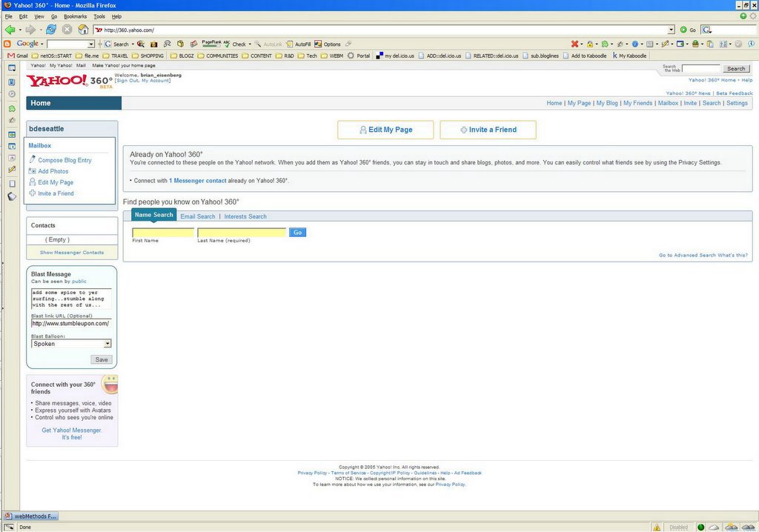The image size is (759, 532).
Task: Click the 1 Messenger contact link
Action: click(x=197, y=181)
